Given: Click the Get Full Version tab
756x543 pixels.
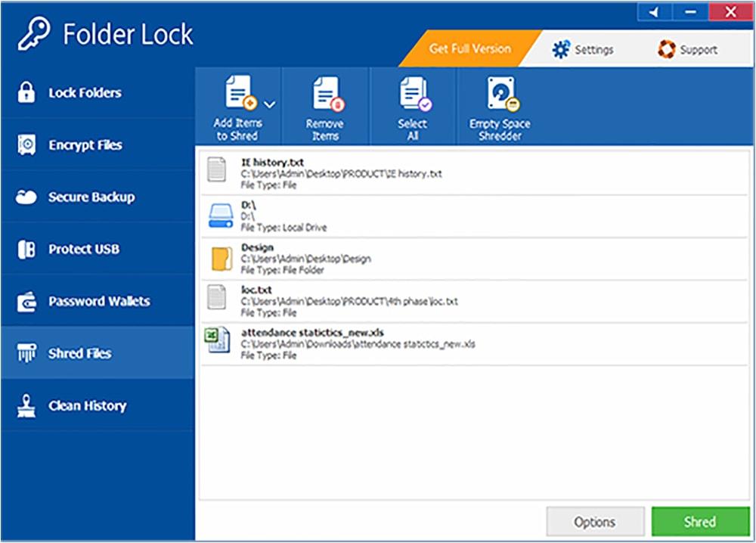Looking at the screenshot, I should 470,48.
